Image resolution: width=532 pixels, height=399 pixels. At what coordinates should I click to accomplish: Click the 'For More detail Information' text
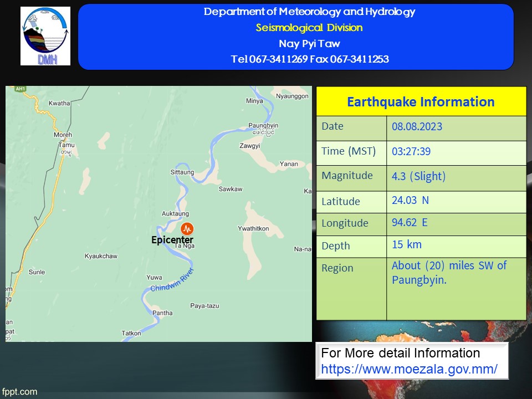tap(400, 353)
